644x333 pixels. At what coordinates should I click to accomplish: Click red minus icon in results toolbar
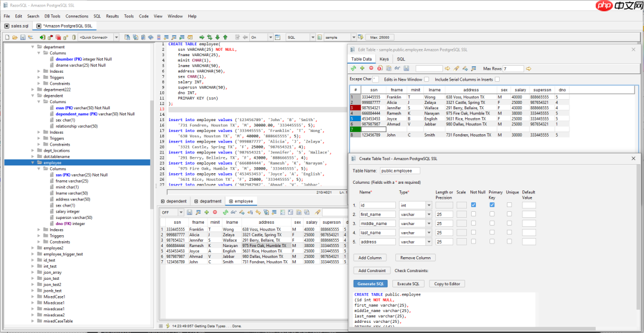(215, 212)
